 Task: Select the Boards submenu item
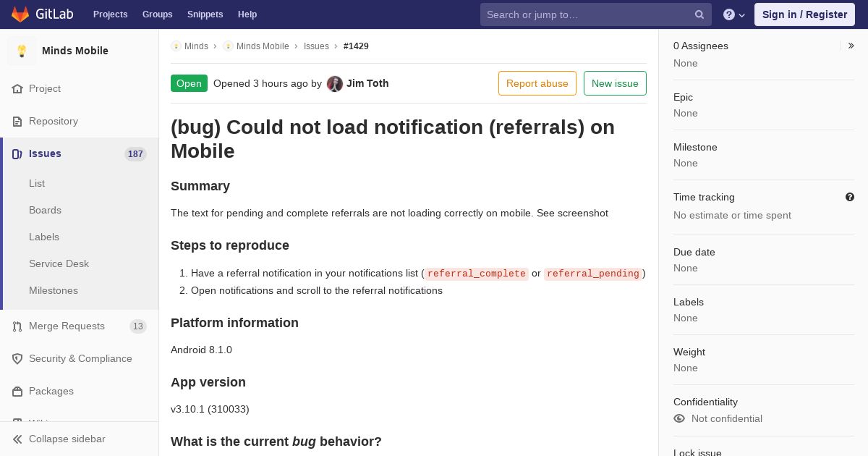click(45, 210)
